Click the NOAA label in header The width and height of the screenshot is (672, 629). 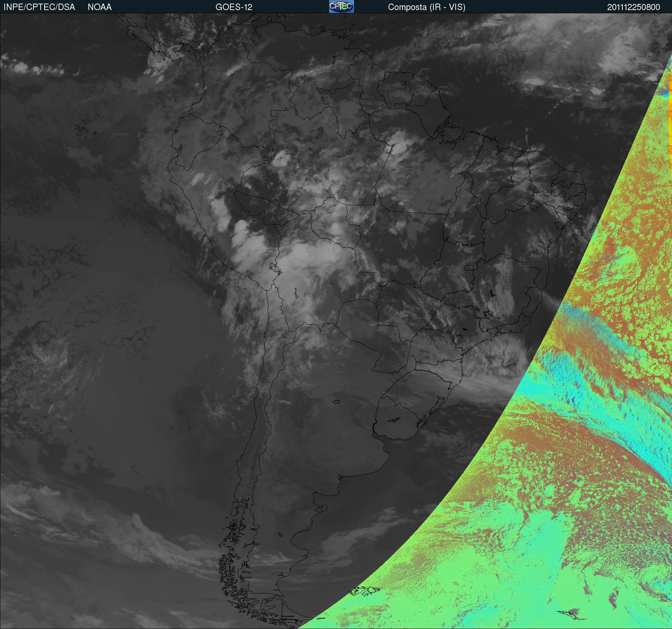click(100, 7)
